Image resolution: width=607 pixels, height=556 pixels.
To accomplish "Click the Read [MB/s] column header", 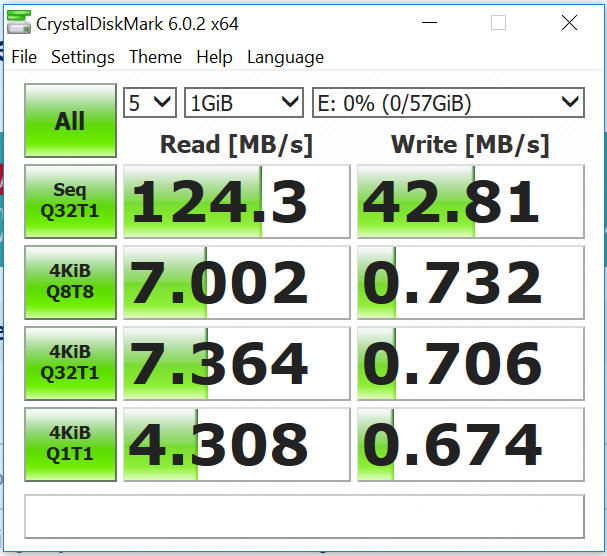I will pos(236,145).
